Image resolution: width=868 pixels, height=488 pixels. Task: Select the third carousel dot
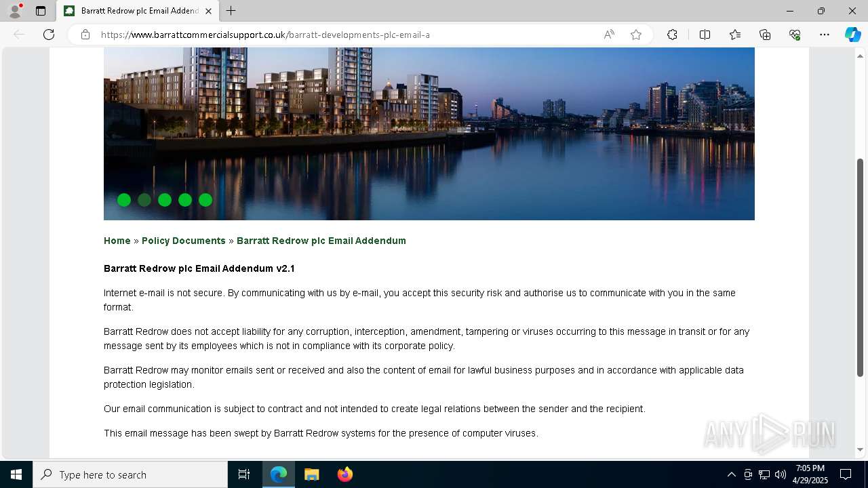165,200
